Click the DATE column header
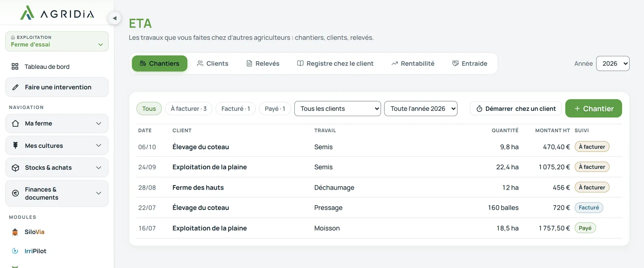 pos(144,130)
